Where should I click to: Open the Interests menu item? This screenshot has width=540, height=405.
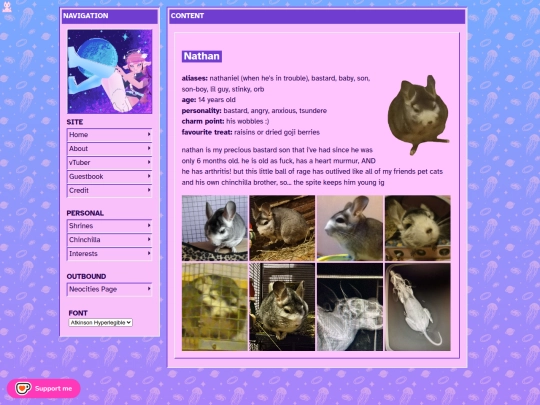(110, 254)
